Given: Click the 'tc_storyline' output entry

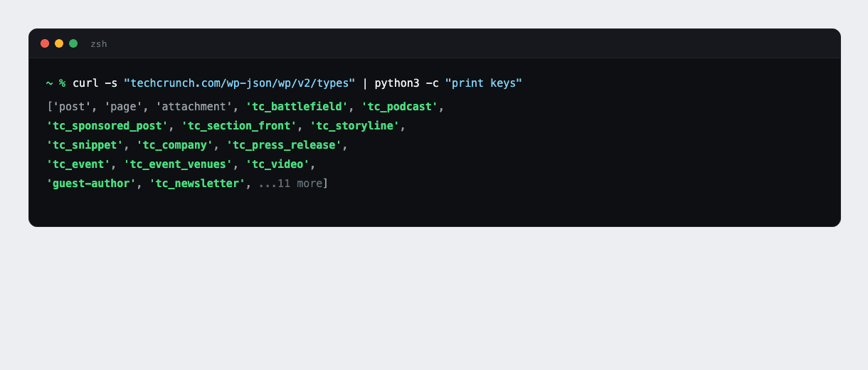Looking at the screenshot, I should (x=355, y=126).
